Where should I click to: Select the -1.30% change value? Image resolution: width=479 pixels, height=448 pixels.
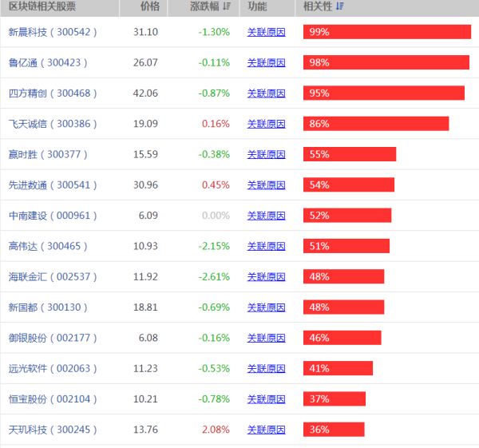(214, 32)
